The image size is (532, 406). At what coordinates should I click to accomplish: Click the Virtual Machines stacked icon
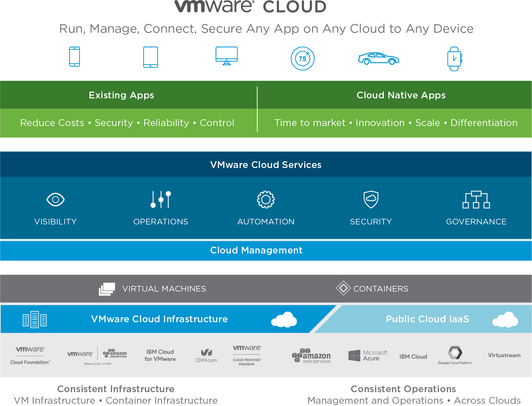[x=107, y=288]
